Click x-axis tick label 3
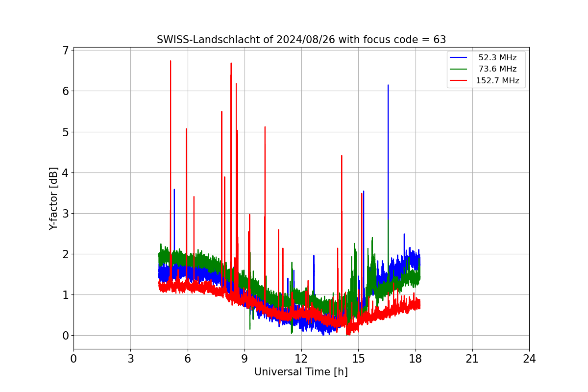 point(130,359)
